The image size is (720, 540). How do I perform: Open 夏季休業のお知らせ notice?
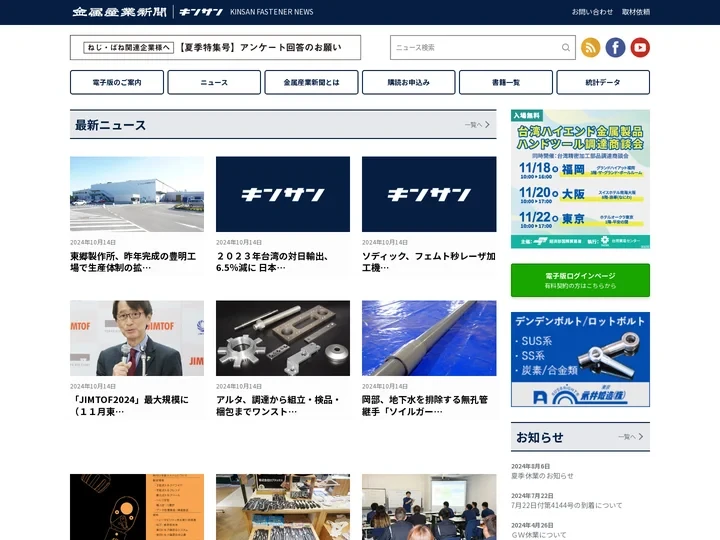542,476
